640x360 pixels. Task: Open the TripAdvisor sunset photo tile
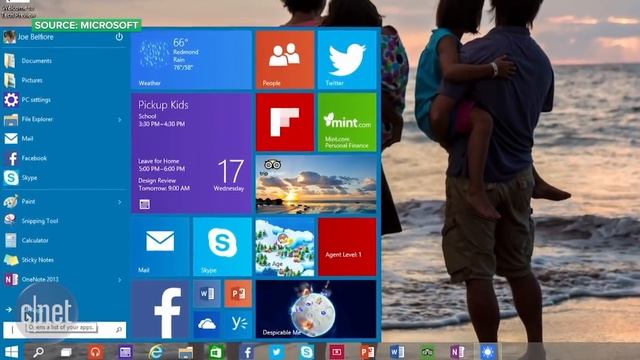pos(316,184)
